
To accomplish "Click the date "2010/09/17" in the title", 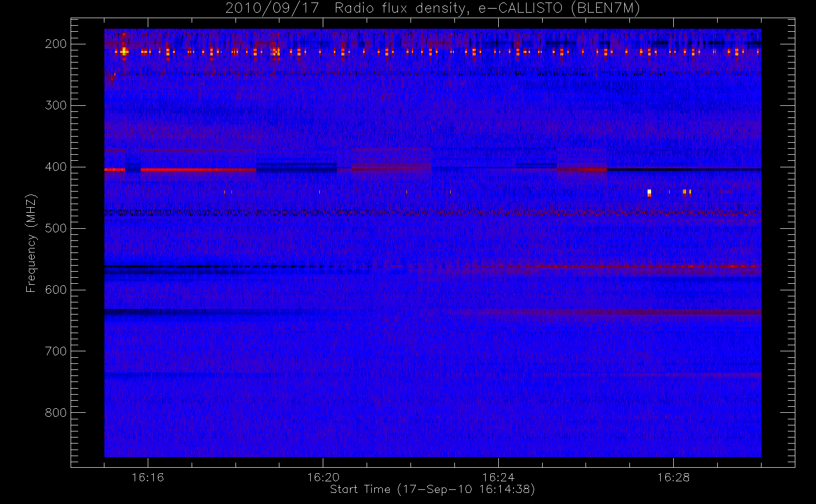I will [x=272, y=8].
